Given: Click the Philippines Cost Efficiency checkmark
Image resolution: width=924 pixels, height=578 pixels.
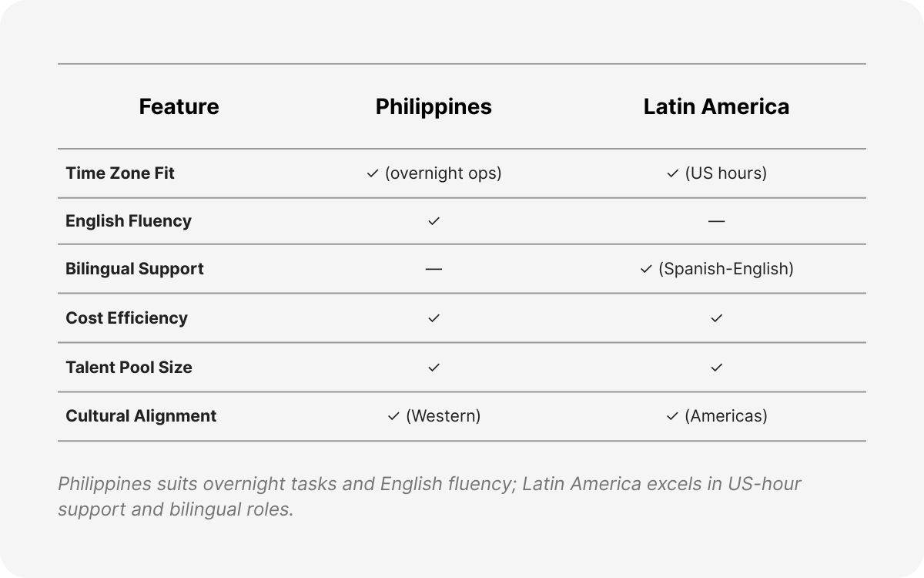Looking at the screenshot, I should tap(434, 318).
